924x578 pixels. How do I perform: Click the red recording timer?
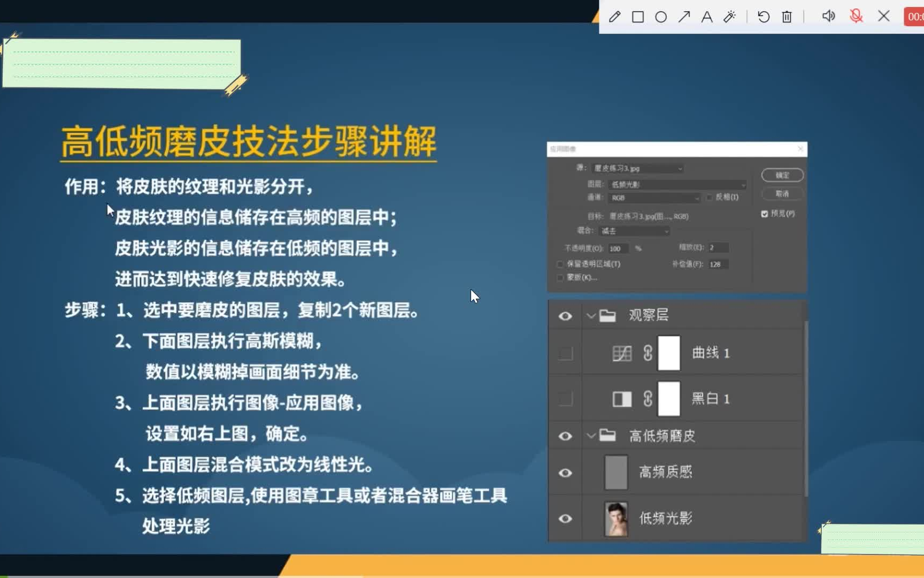914,17
